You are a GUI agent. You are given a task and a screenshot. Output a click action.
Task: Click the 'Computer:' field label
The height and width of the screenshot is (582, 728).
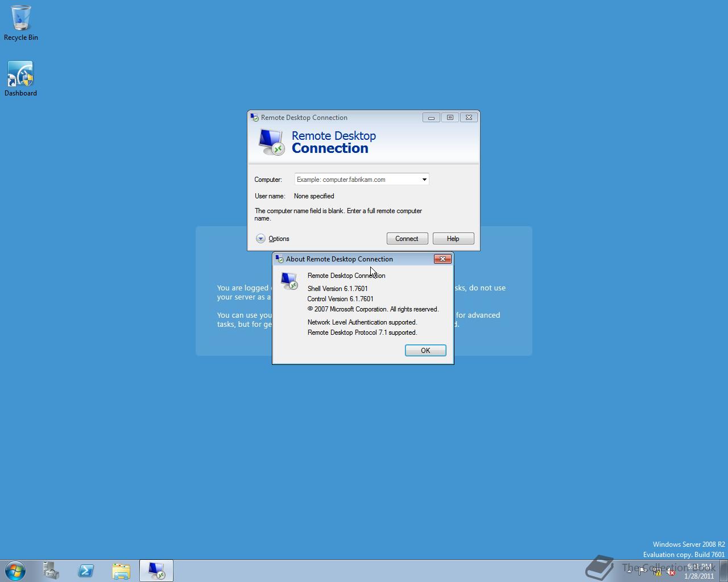point(268,180)
